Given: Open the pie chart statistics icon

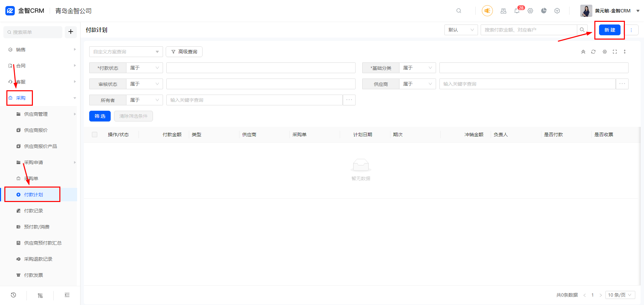Looking at the screenshot, I should pyautogui.click(x=544, y=11).
